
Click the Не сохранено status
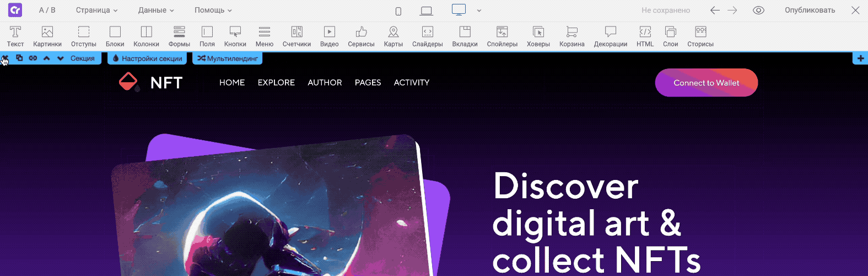click(x=666, y=10)
